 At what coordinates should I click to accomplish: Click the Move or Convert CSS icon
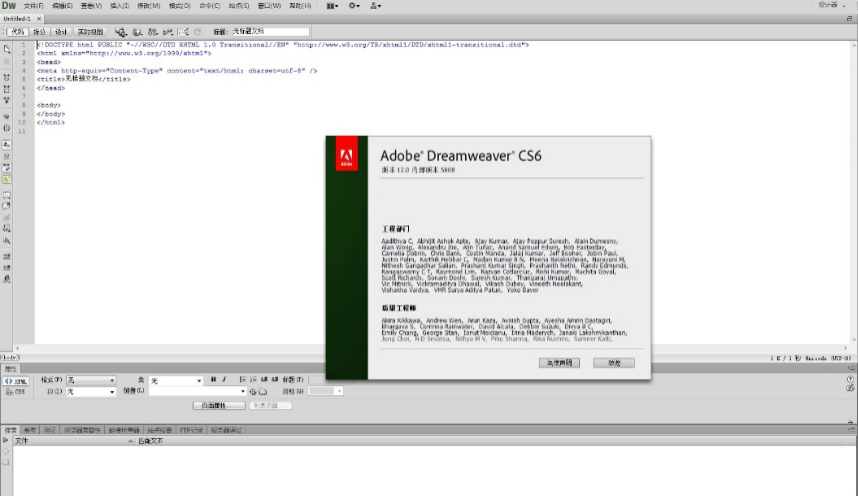[7, 240]
